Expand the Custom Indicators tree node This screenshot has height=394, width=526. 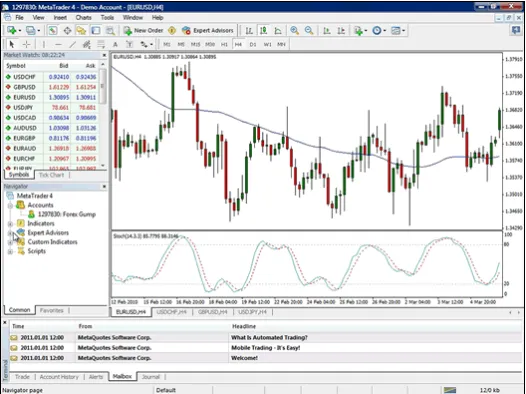click(10, 242)
